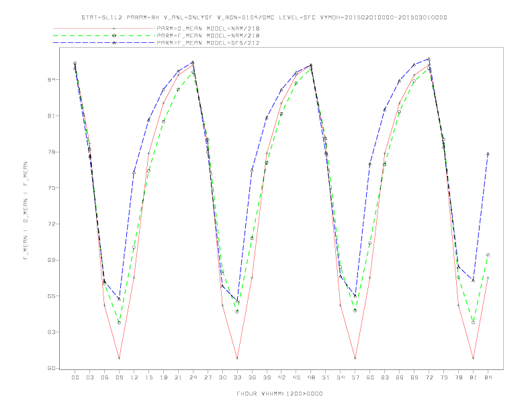This screenshot has width=532, height=411.
Task: Select legend entry PARM=F_MEAN MODEL=NAM/218
Action: pos(208,36)
